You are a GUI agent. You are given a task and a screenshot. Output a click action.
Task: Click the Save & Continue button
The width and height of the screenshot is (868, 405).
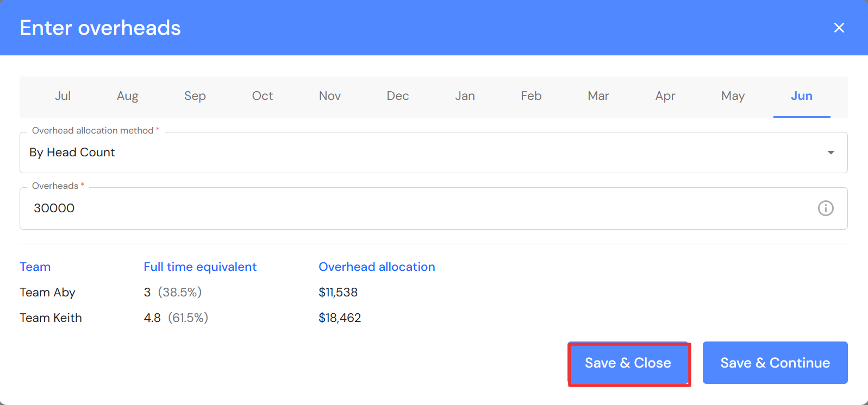(775, 363)
